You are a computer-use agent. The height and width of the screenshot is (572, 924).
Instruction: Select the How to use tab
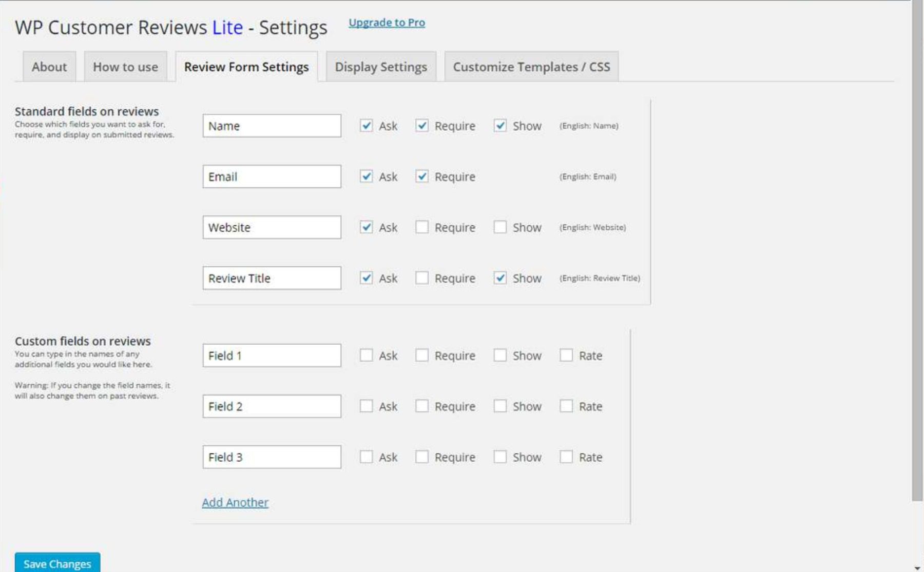click(x=125, y=67)
